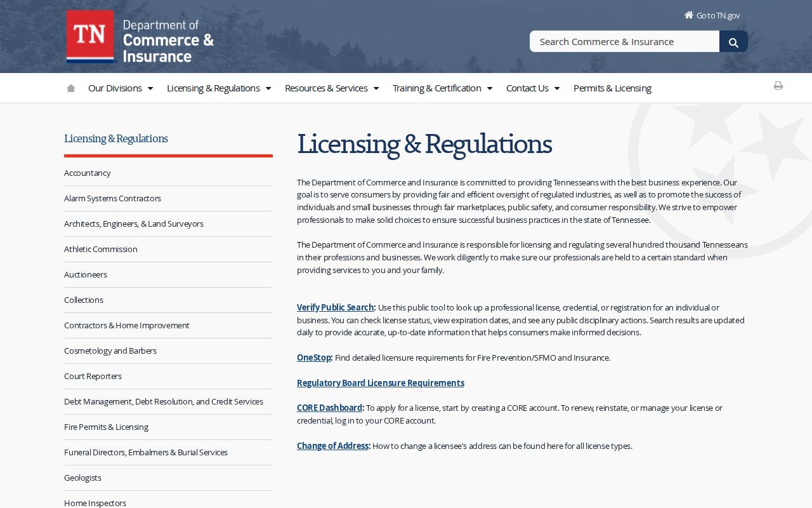Expand the Resources & Services menu

332,88
